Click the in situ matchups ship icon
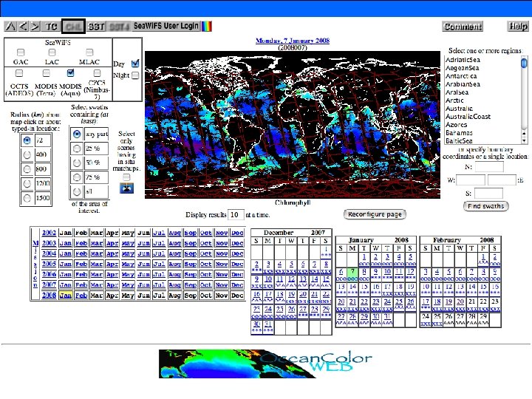Image resolution: width=532 pixels, height=399 pixels. pos(126,188)
